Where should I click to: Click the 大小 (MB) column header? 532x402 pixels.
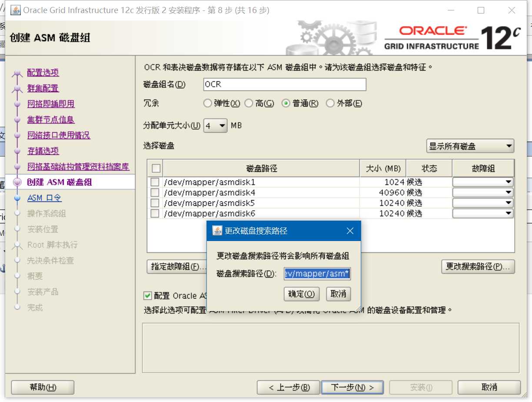[x=383, y=168]
